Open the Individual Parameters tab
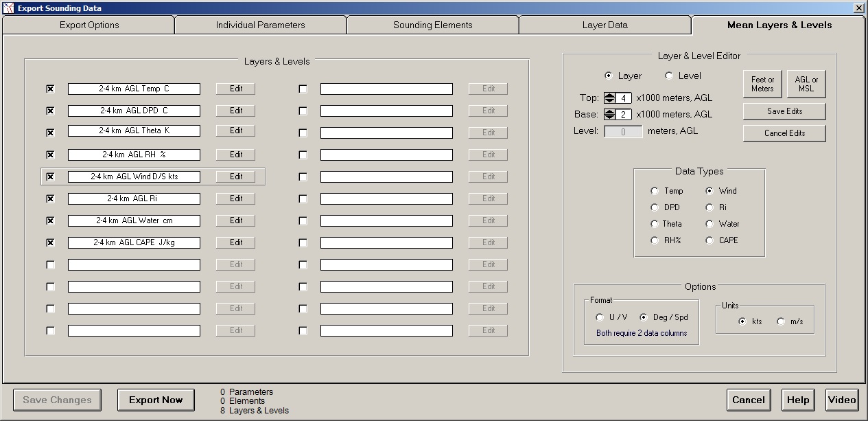Viewport: 868px width, 421px height. coord(261,25)
